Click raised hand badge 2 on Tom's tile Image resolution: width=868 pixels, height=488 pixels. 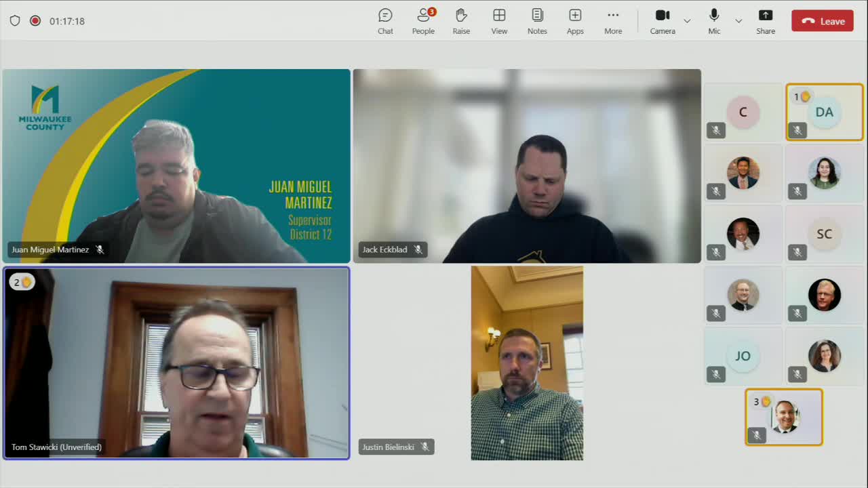click(x=22, y=282)
